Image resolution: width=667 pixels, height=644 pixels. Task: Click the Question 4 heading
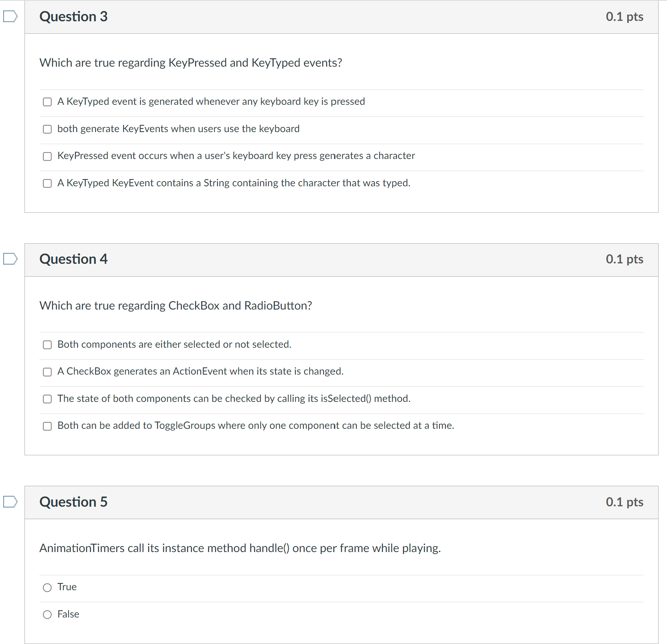73,259
